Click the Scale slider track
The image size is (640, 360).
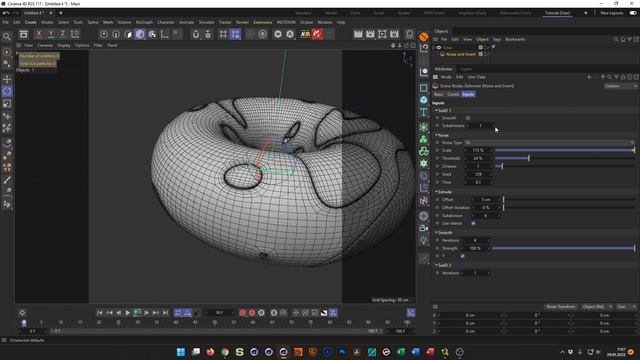(x=565, y=150)
